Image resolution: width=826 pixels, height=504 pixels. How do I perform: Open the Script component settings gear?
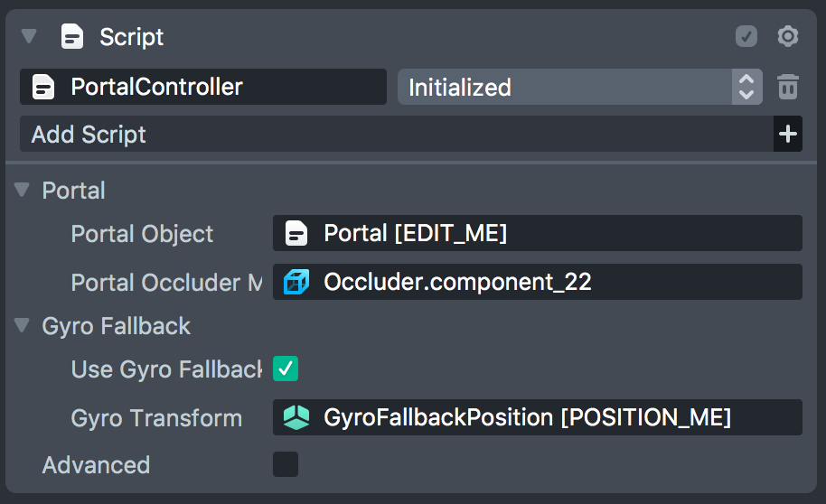788,37
